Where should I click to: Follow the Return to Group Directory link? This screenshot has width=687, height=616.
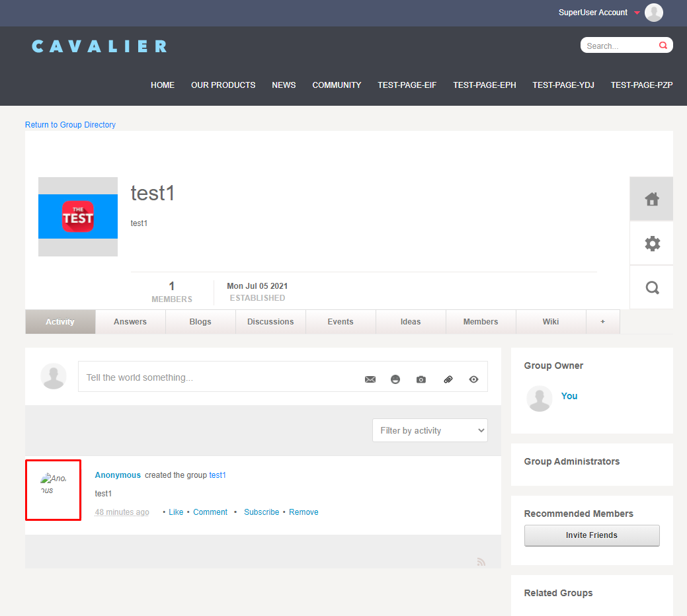point(70,124)
